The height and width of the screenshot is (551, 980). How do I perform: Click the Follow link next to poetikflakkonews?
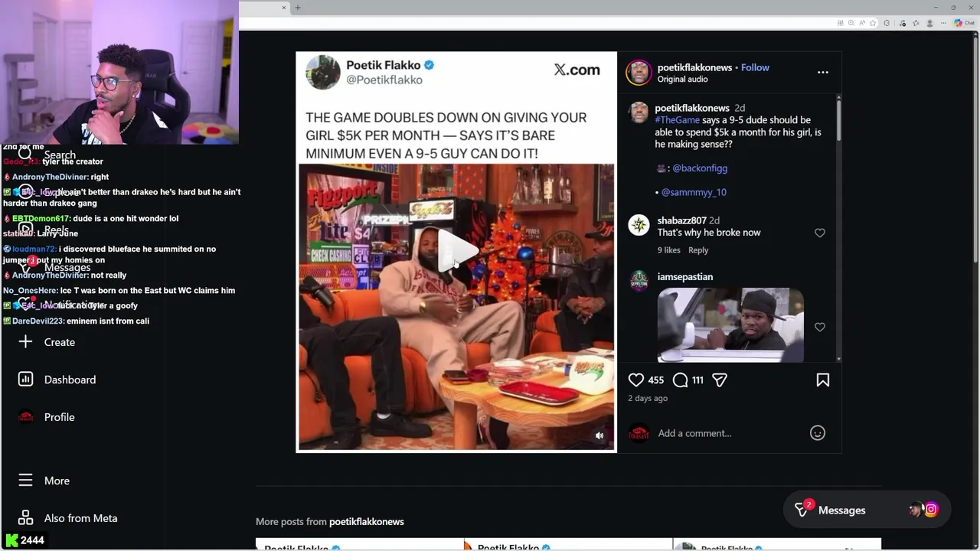point(755,67)
